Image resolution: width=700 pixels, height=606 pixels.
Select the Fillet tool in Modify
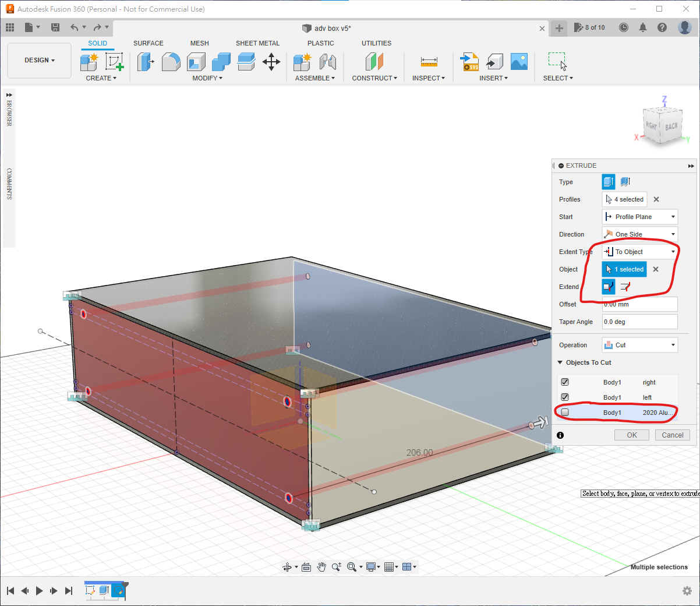pyautogui.click(x=171, y=61)
